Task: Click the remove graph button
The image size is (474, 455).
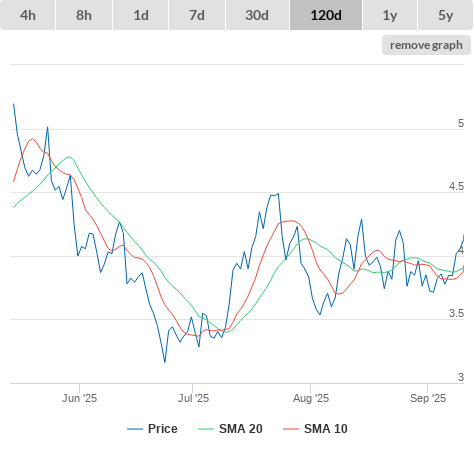Action: 426,45
